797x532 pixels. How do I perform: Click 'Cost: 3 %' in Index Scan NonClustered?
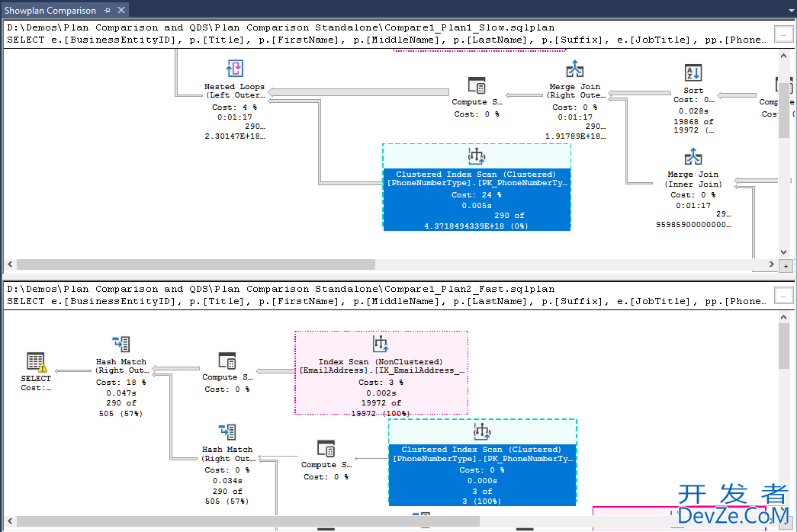[x=381, y=382]
